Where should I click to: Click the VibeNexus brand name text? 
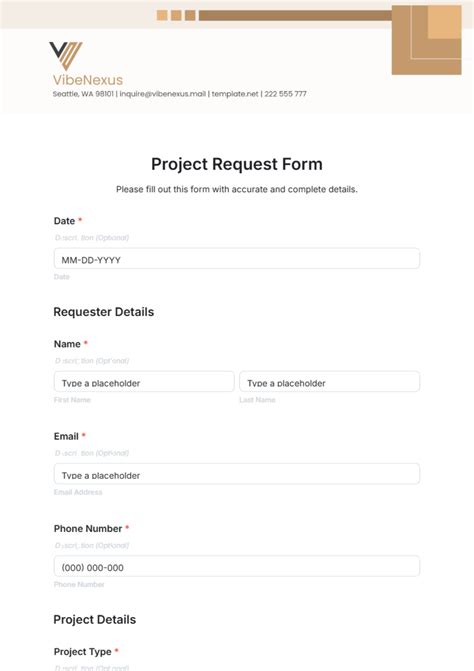click(x=88, y=80)
